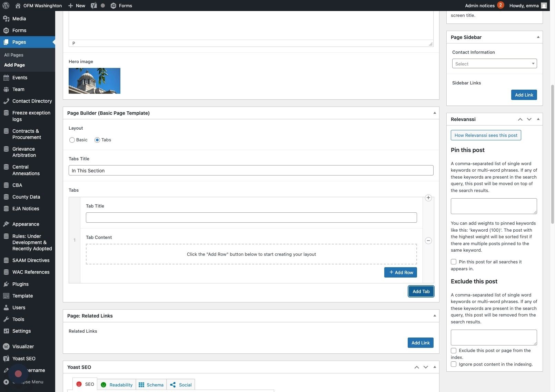The height and width of the screenshot is (392, 555).
Task: Remove tab row with minus icon
Action: (428, 241)
